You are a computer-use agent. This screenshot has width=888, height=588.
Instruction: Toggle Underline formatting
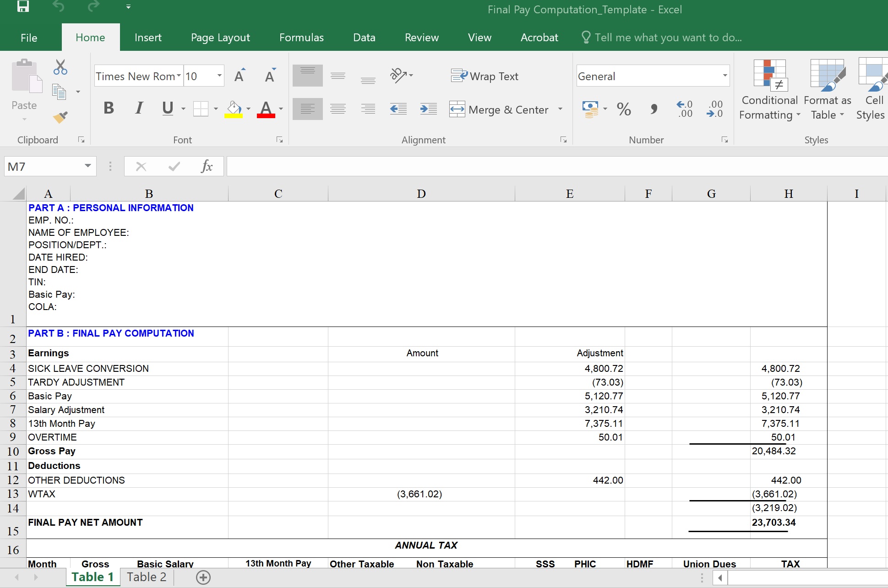pyautogui.click(x=168, y=109)
